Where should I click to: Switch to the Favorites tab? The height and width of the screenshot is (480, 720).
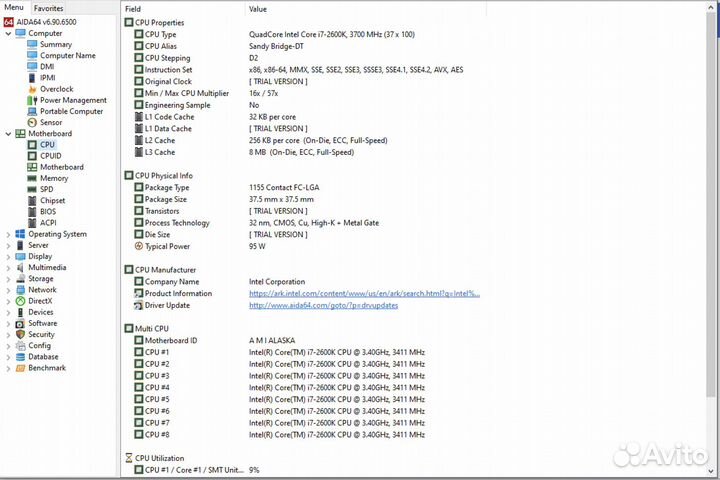49,8
